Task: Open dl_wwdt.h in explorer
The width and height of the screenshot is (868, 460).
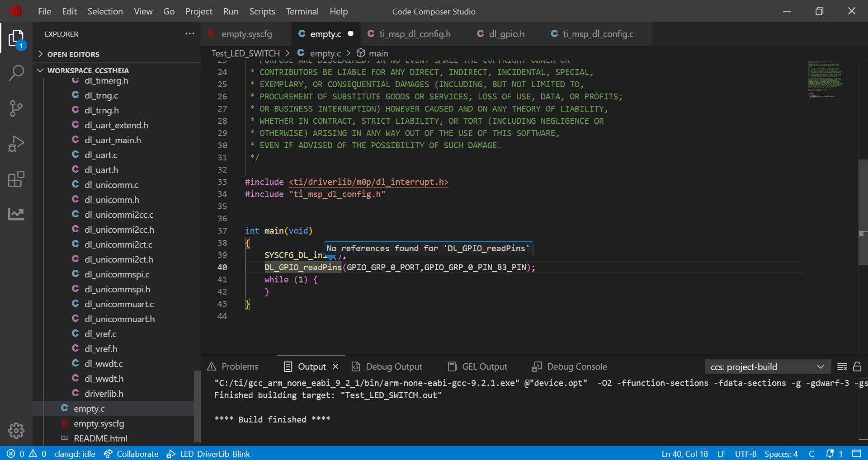Action: (104, 379)
